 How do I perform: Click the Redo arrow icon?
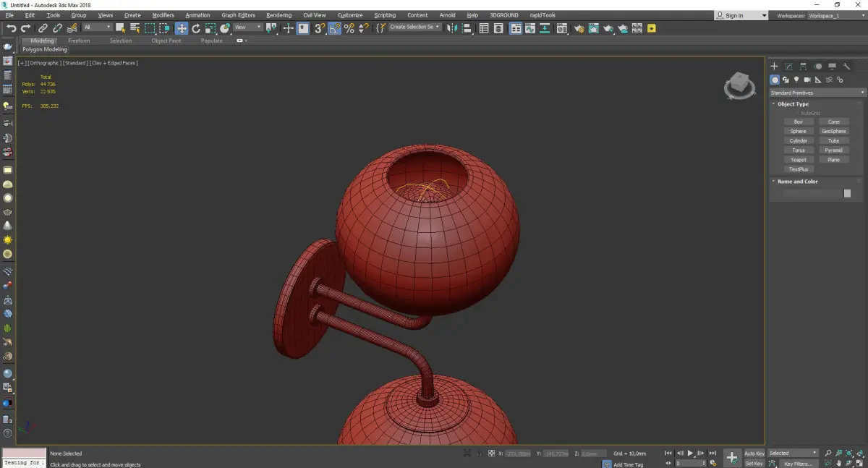point(25,28)
